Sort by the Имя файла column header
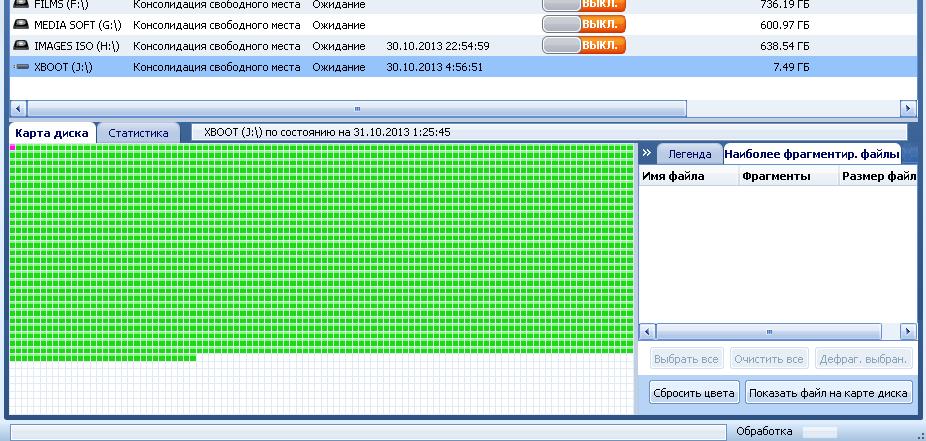The width and height of the screenshot is (926, 441). (x=689, y=176)
